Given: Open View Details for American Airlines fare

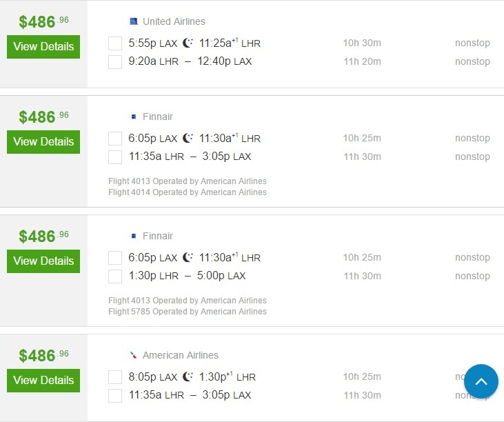Looking at the screenshot, I should [x=43, y=380].
